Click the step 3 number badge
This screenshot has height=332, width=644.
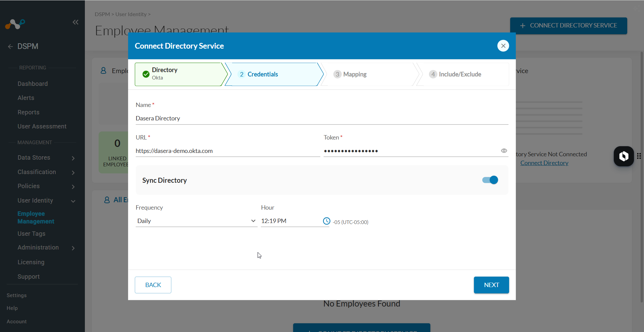pos(337,74)
